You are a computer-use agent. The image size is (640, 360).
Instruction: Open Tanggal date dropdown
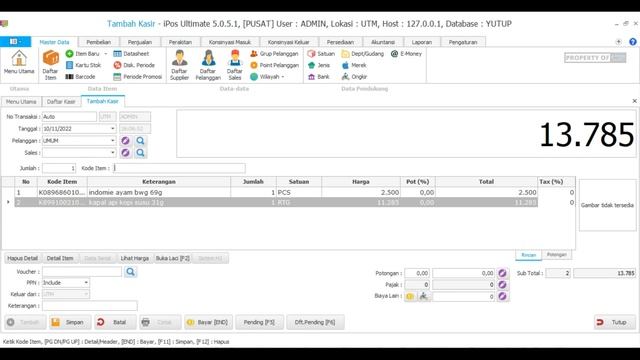(113, 129)
